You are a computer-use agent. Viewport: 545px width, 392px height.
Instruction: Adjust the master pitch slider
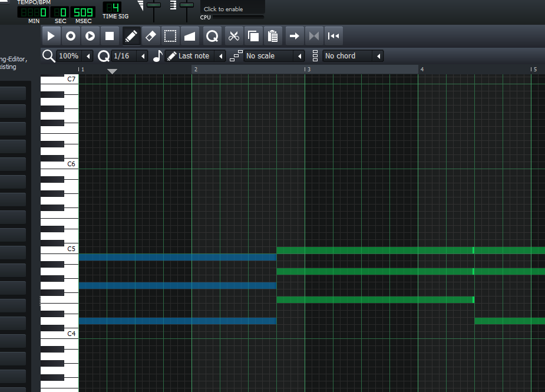pyautogui.click(x=187, y=5)
